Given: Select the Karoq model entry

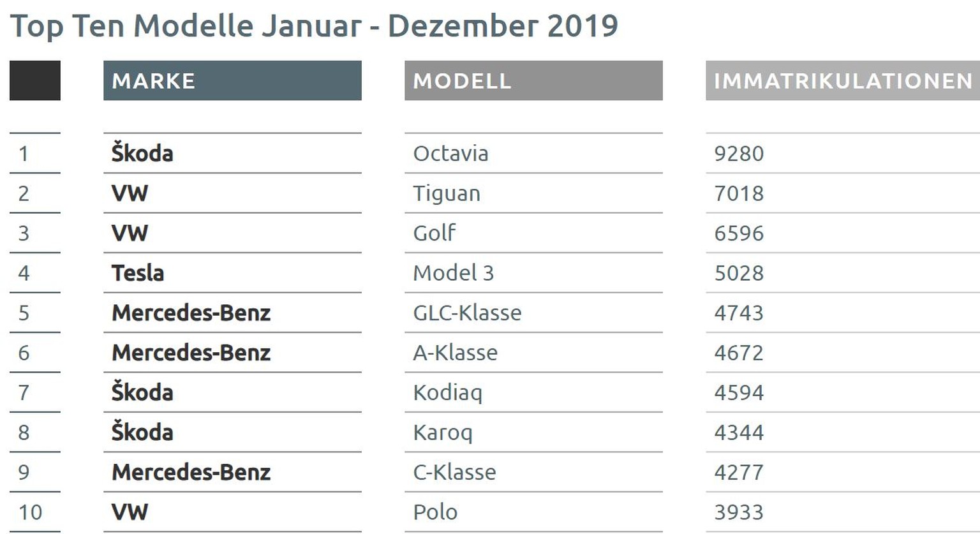Looking at the screenshot, I should coord(443,433).
